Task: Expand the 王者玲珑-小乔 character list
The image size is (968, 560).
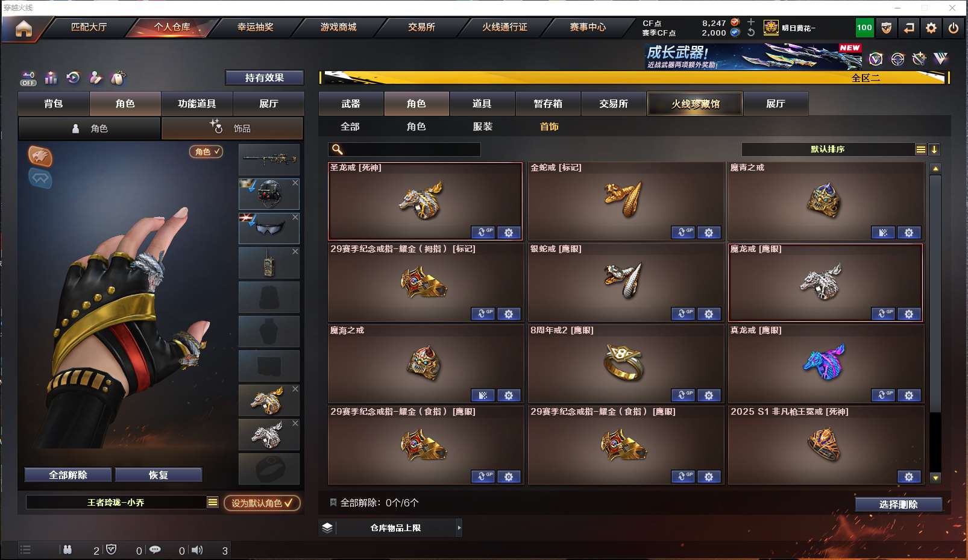Action: pyautogui.click(x=213, y=502)
